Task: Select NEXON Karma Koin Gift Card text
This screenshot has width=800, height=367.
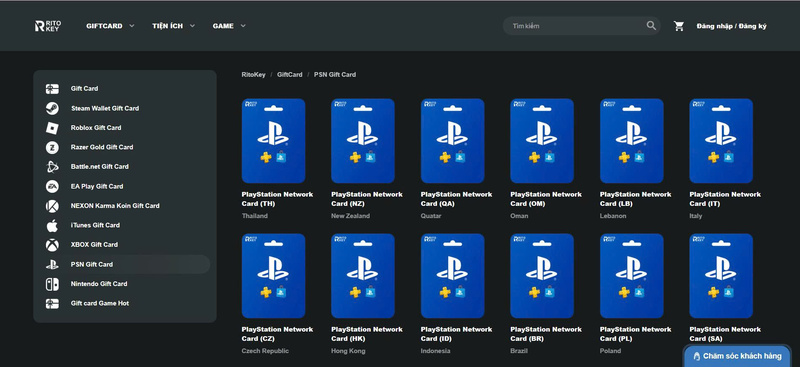Action: tap(115, 206)
